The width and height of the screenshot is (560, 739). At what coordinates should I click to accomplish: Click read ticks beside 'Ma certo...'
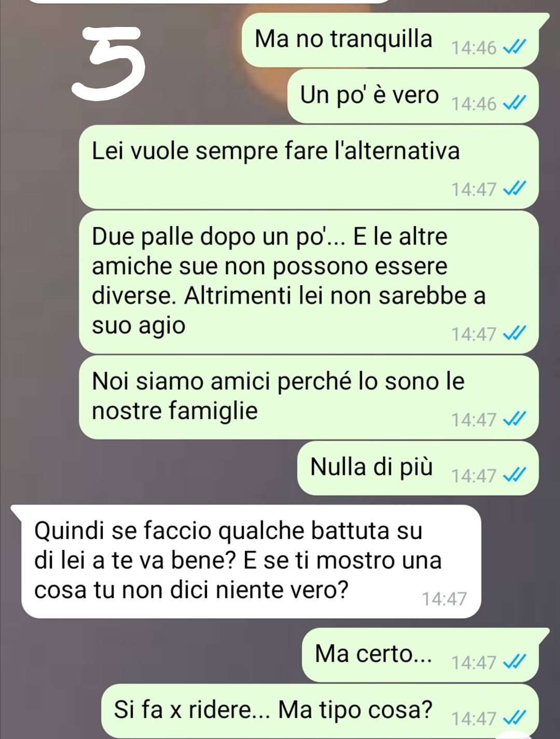(515, 663)
